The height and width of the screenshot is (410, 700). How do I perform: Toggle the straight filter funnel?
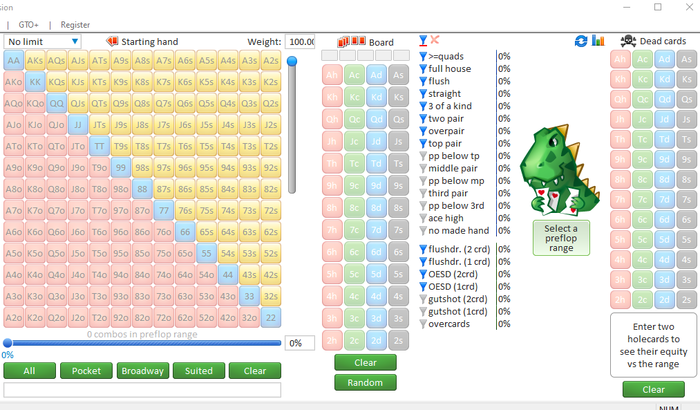(423, 94)
